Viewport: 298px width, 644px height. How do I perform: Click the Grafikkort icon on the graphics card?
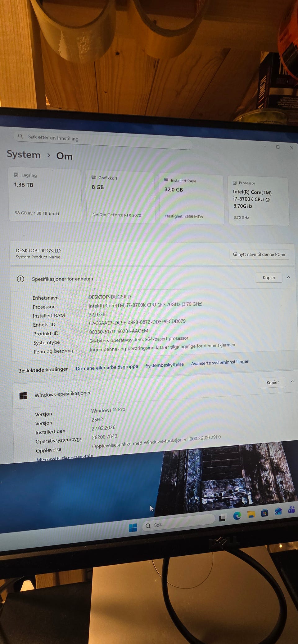[x=94, y=177]
